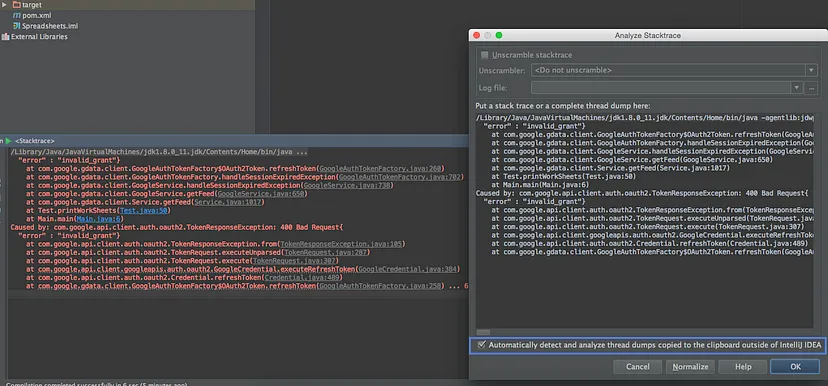Image resolution: width=828 pixels, height=386 pixels.
Task: Uncheck automatically detect thread dumps checkbox
Action: [x=482, y=345]
